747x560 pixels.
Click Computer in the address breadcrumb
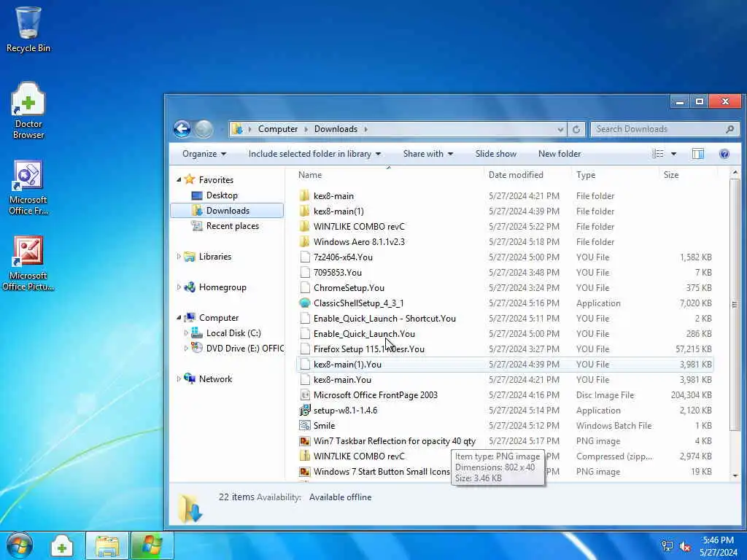[278, 129]
